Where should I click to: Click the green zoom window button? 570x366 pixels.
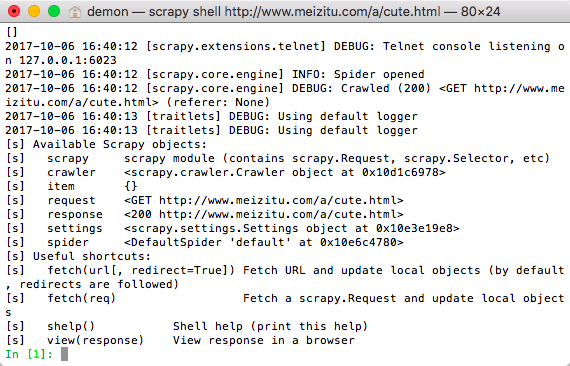54,11
